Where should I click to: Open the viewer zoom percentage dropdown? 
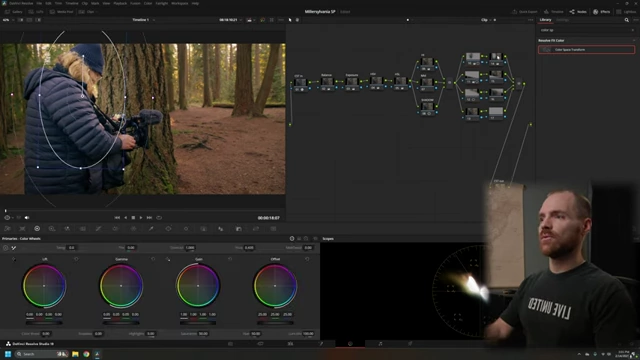tap(7, 20)
